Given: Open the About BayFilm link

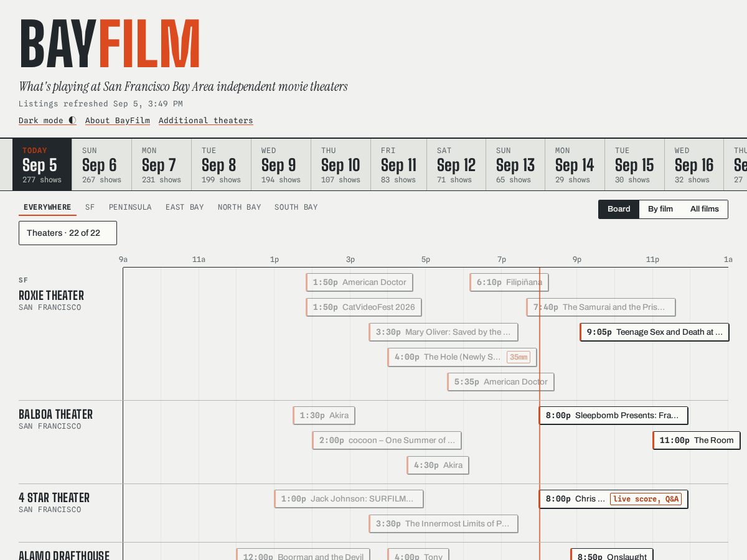Looking at the screenshot, I should click(x=118, y=121).
